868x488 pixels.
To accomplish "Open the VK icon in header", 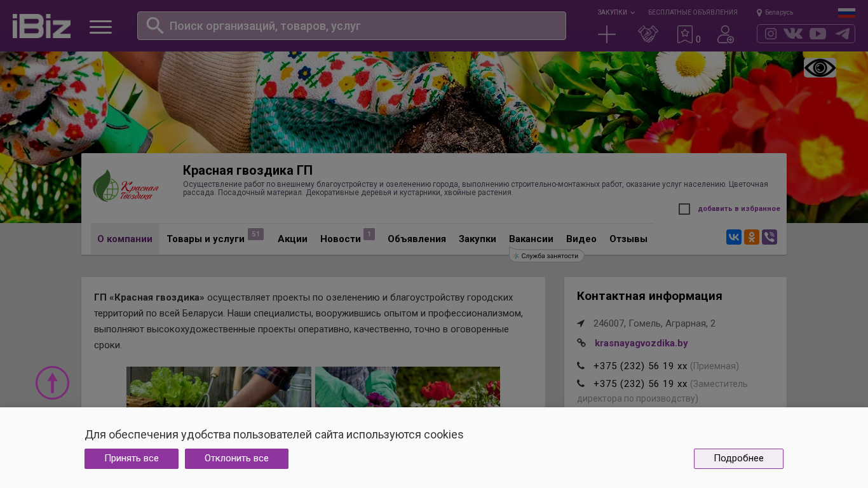I will 793,34.
